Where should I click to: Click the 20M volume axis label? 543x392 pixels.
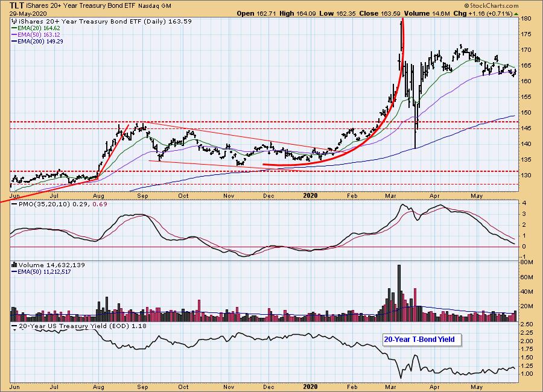527,306
